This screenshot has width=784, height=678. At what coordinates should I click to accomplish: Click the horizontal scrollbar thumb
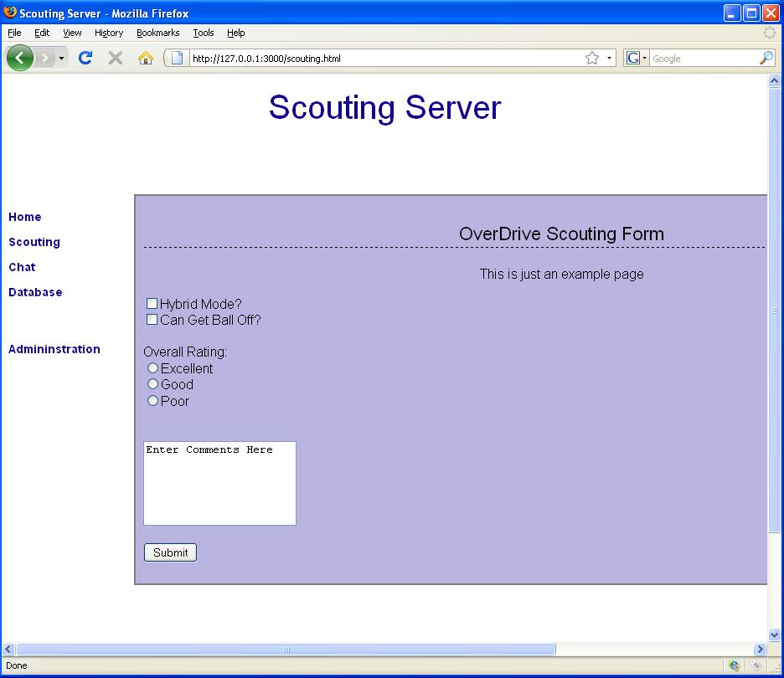tap(286, 649)
